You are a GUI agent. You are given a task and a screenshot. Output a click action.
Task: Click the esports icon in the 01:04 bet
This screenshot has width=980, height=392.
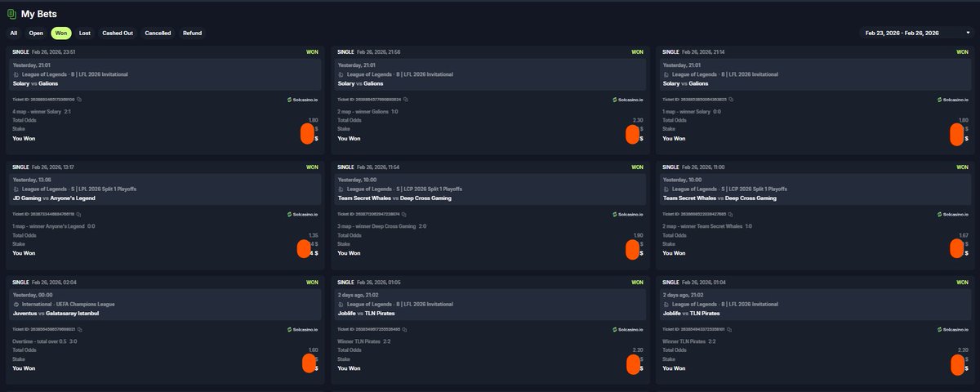pyautogui.click(x=666, y=303)
